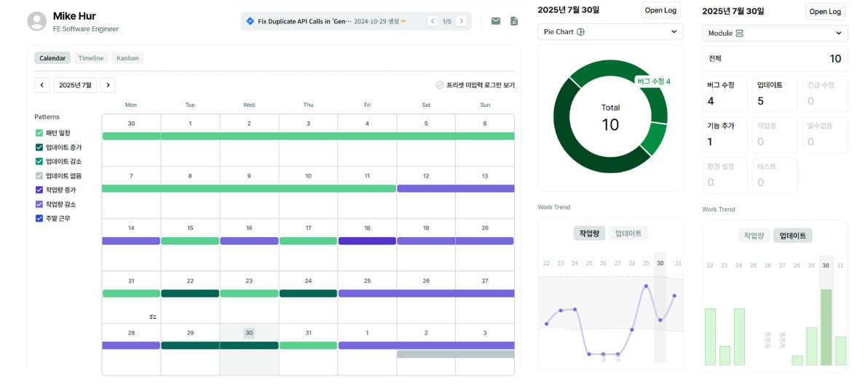Open the mail envelope icon
The width and height of the screenshot is (868, 384).
[495, 21]
